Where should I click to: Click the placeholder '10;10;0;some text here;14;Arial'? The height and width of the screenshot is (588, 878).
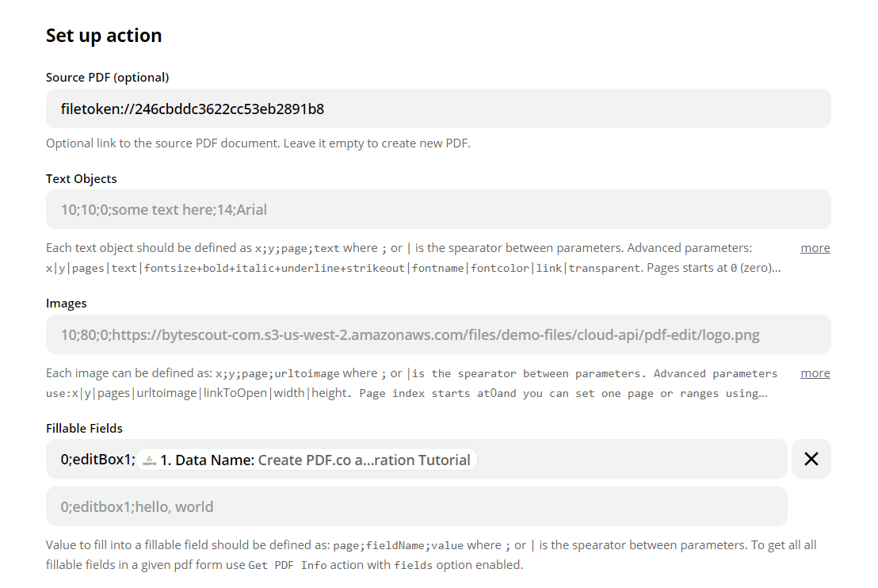[164, 209]
